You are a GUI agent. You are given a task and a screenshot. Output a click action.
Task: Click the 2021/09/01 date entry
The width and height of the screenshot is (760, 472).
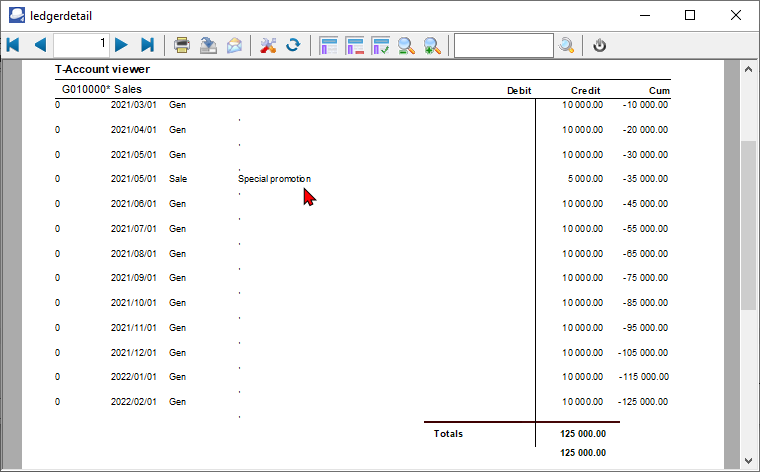pyautogui.click(x=133, y=278)
